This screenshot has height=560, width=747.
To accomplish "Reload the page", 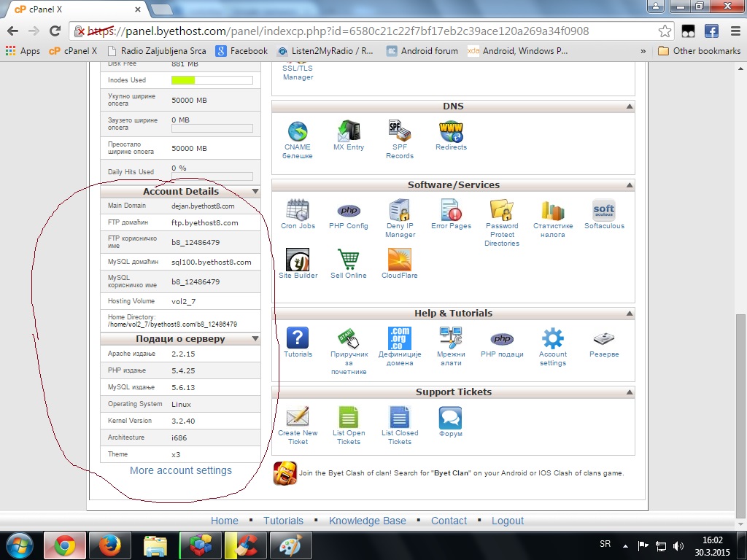I will pos(55,31).
